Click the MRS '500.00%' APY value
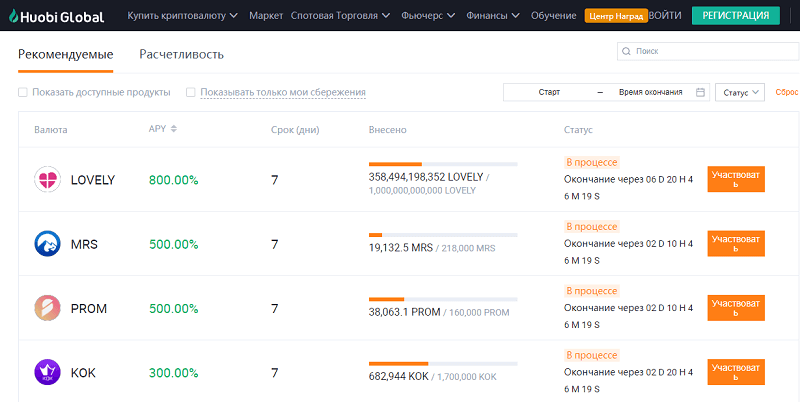This screenshot has height=402, width=800. point(173,244)
